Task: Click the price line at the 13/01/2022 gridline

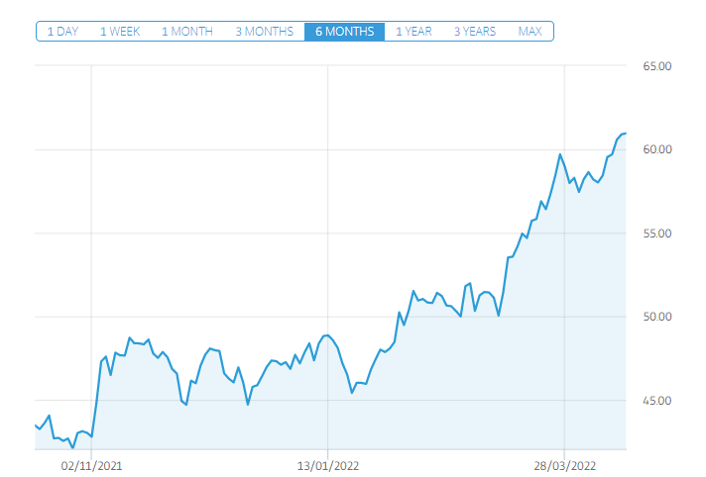Action: (328, 335)
